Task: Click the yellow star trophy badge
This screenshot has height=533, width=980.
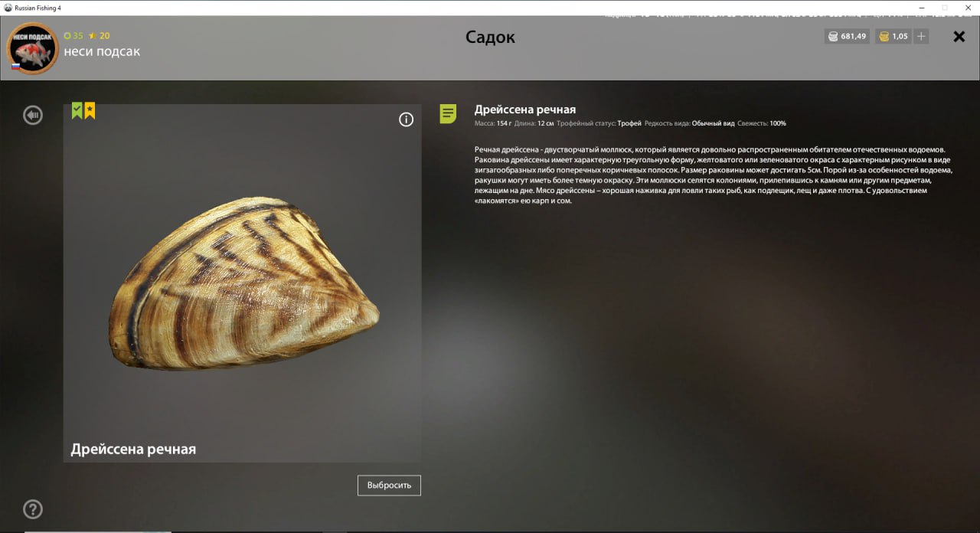Action: pos(90,111)
